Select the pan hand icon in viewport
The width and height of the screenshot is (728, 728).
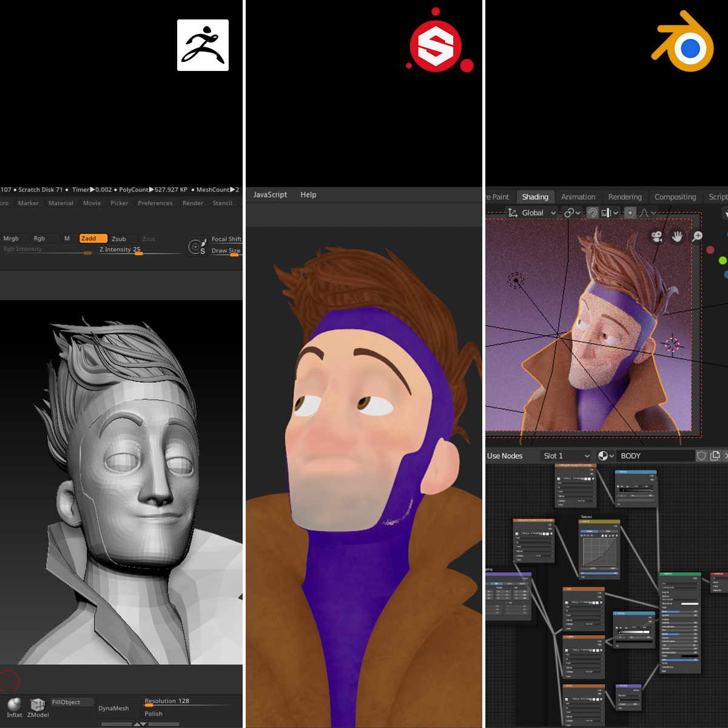tap(677, 236)
